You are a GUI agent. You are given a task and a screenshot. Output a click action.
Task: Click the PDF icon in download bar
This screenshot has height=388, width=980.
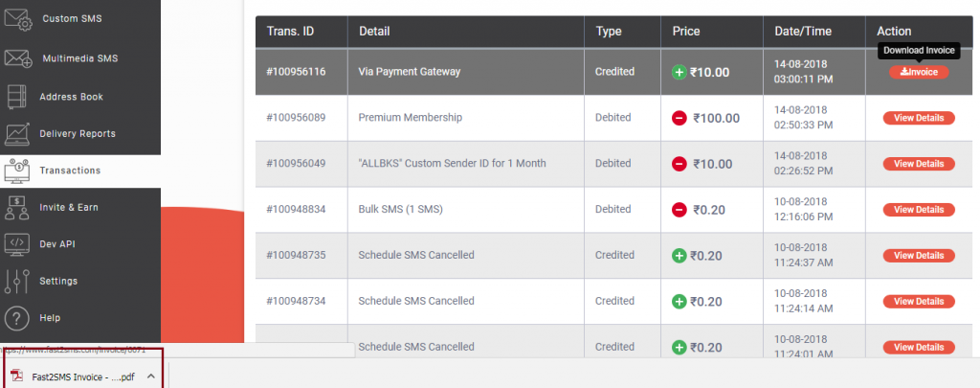(x=15, y=377)
